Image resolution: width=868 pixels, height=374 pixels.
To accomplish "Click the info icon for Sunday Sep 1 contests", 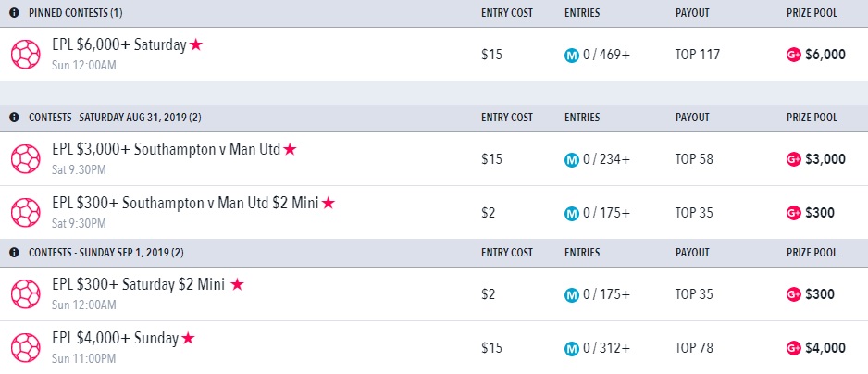I will click(x=14, y=253).
